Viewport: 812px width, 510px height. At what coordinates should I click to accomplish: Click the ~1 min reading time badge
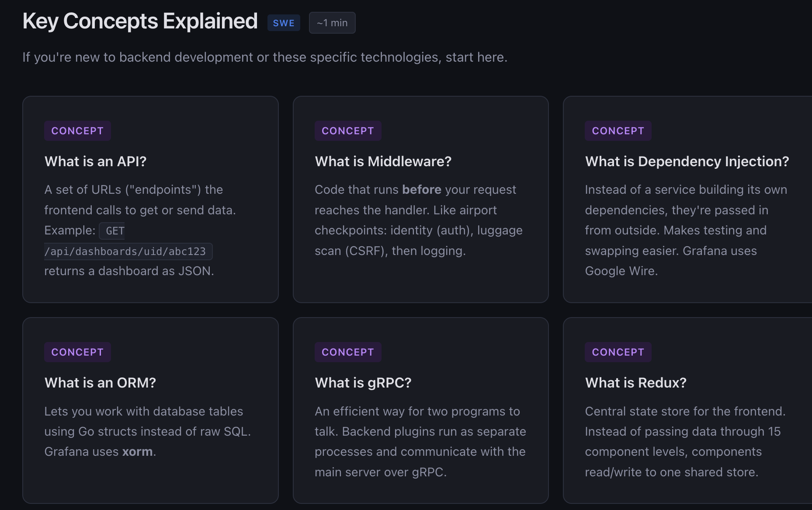pos(332,23)
